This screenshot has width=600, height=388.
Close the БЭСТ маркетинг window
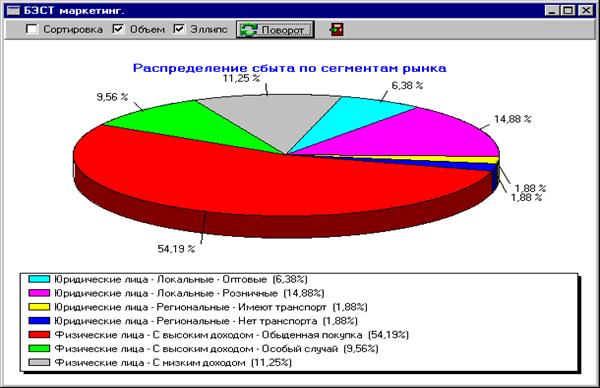click(x=585, y=10)
